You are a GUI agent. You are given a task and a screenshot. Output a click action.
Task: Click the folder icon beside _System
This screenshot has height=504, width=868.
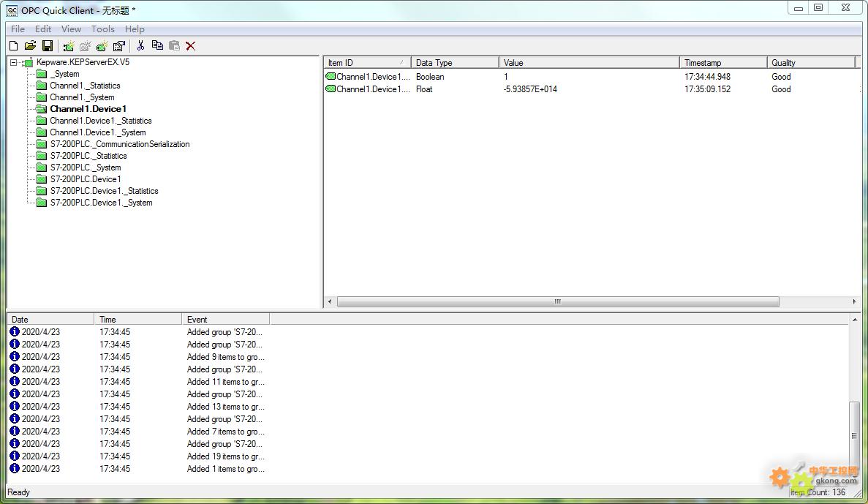(42, 74)
